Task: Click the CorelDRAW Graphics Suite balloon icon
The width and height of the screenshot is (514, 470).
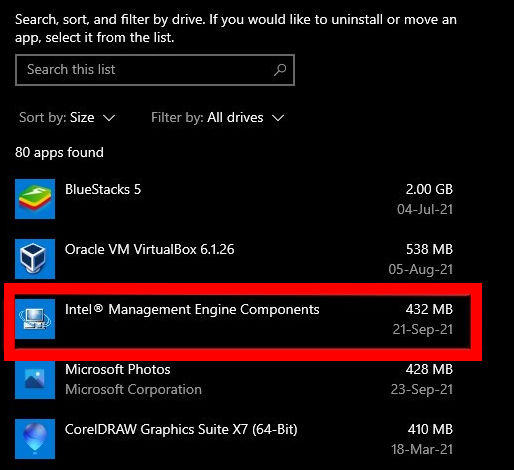Action: [x=35, y=439]
